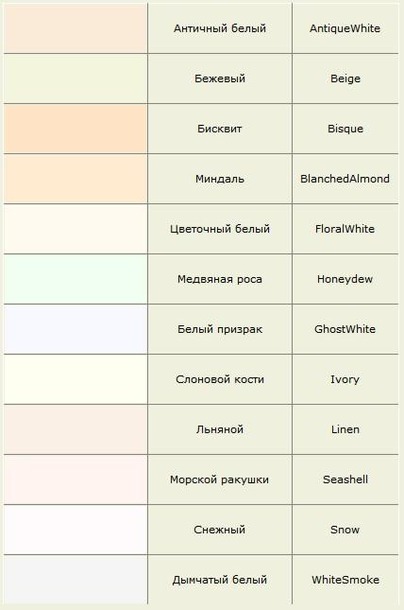Pick the Snow color swatch

click(76, 530)
